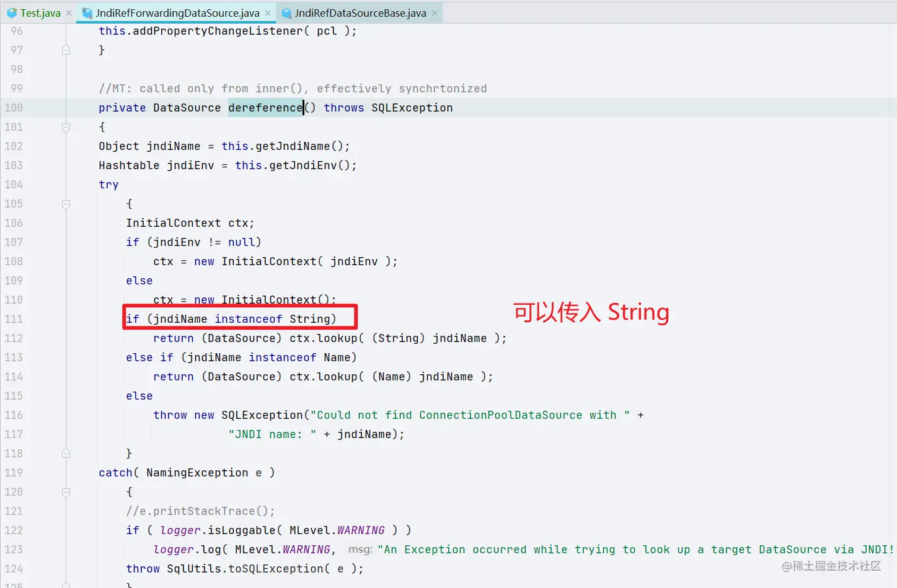The height and width of the screenshot is (588, 897).
Task: Switch to the JndiRefDataSourceBase.java tab
Action: click(x=360, y=13)
